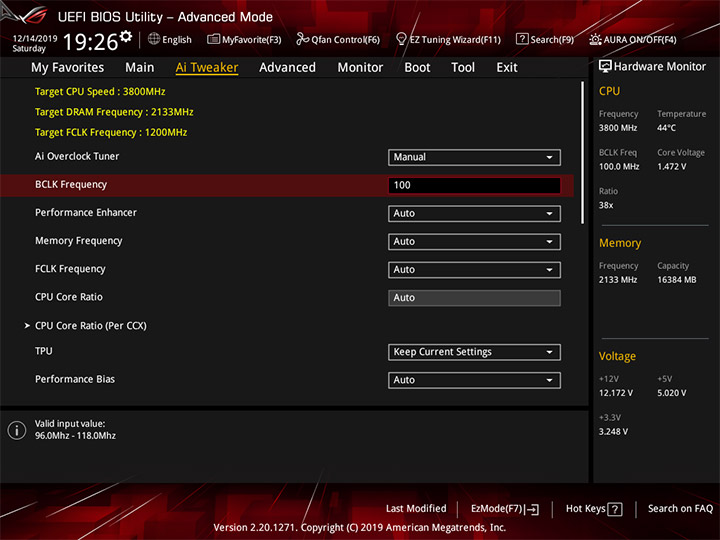Image resolution: width=720 pixels, height=540 pixels.
Task: Click the Search question mark icon
Action: (x=522, y=39)
